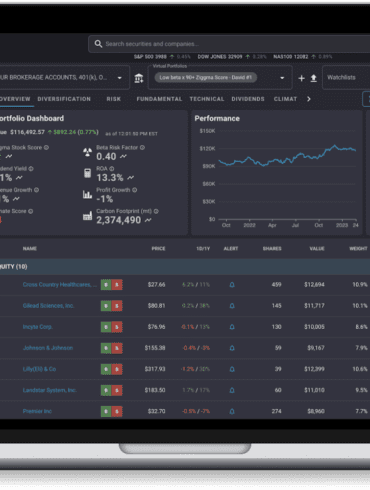Image resolution: width=370 pixels, height=490 pixels.
Task: Click green buy button for Incyte Corp
Action: 106,327
